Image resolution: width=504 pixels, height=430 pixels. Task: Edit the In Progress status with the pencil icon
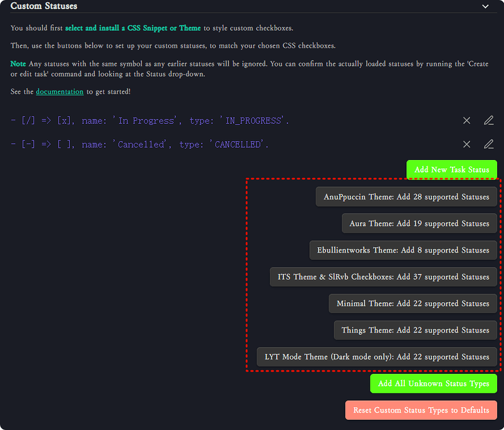pos(489,120)
